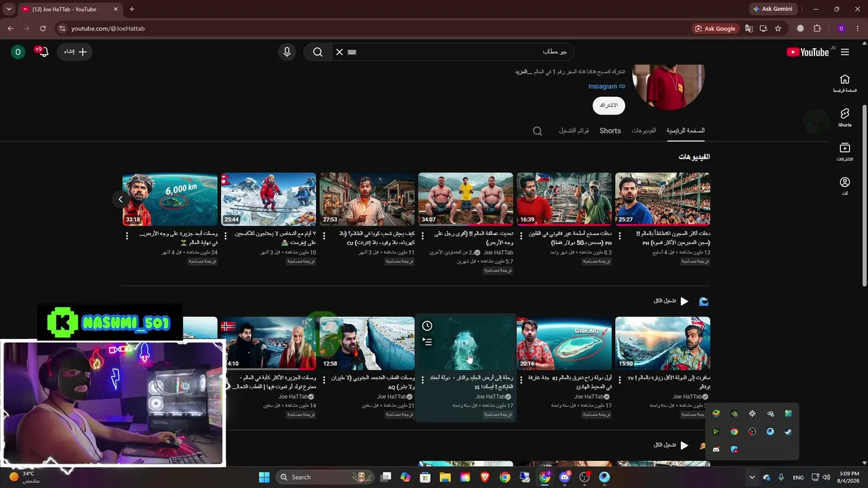Bookmark this page with the star
This screenshot has height=488, width=868.
pos(778,28)
